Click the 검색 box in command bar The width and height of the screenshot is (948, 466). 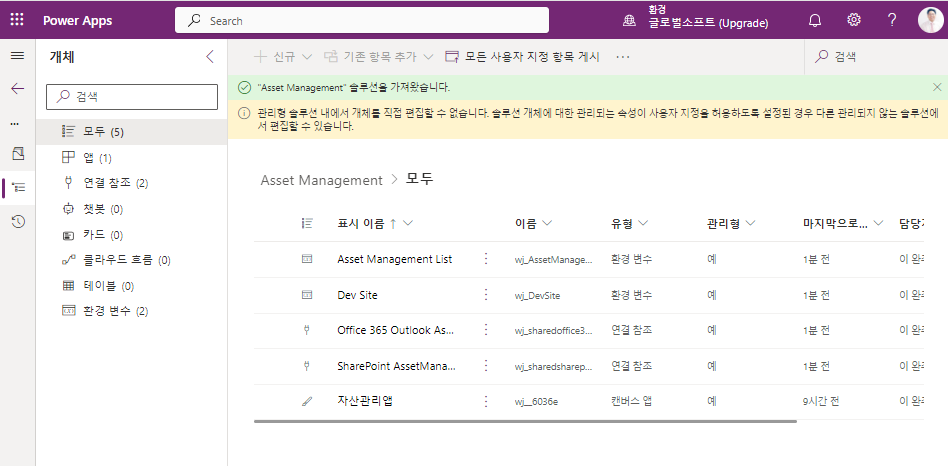876,57
